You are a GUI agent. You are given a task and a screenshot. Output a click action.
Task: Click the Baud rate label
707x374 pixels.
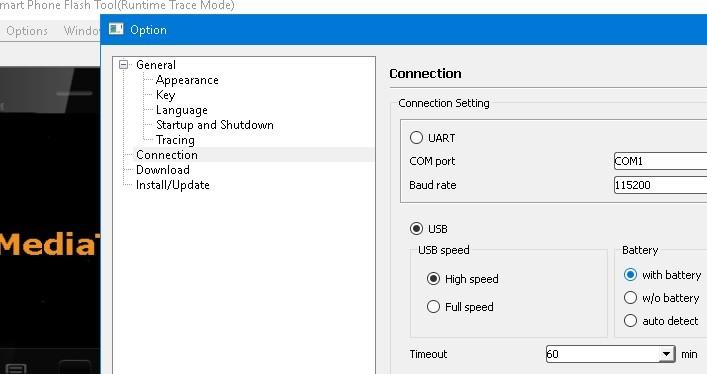click(x=432, y=185)
